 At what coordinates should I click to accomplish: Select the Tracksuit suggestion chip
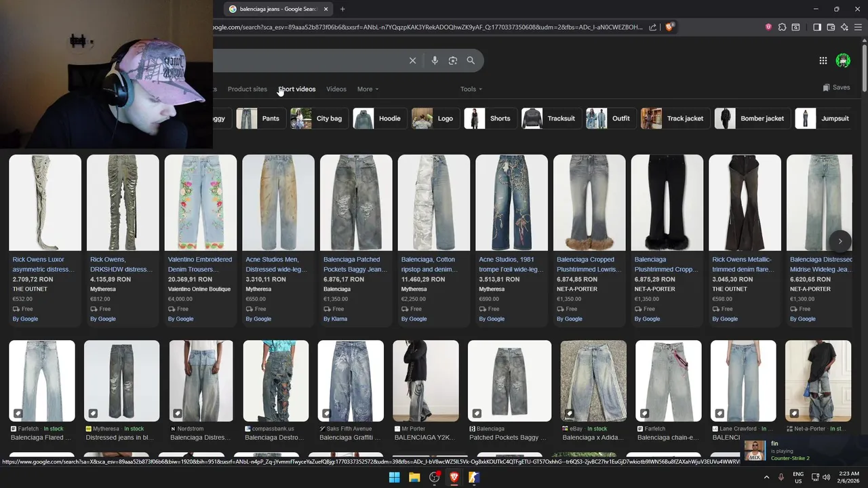click(550, 118)
